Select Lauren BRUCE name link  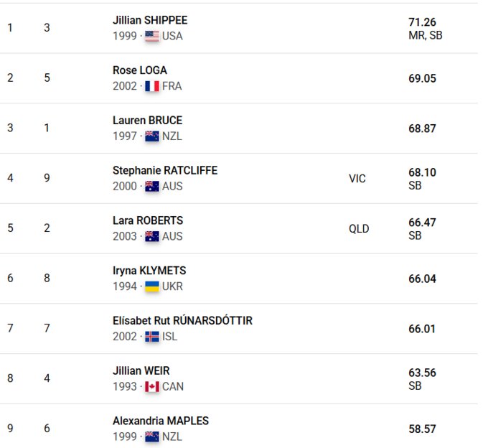(x=147, y=121)
